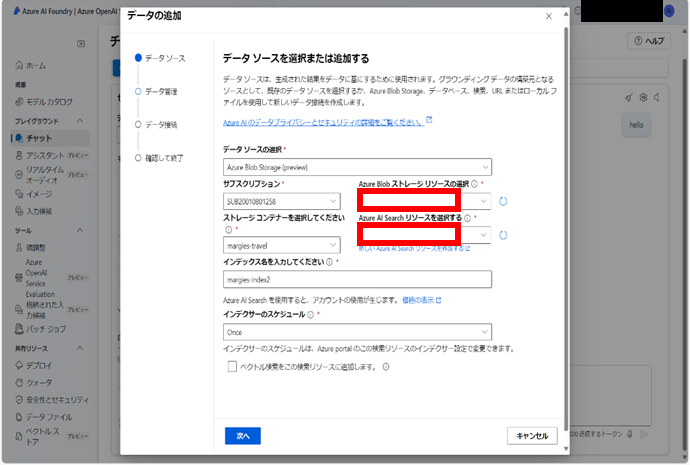Open the user account avatar
The width and height of the screenshot is (690, 465).
pos(669,11)
